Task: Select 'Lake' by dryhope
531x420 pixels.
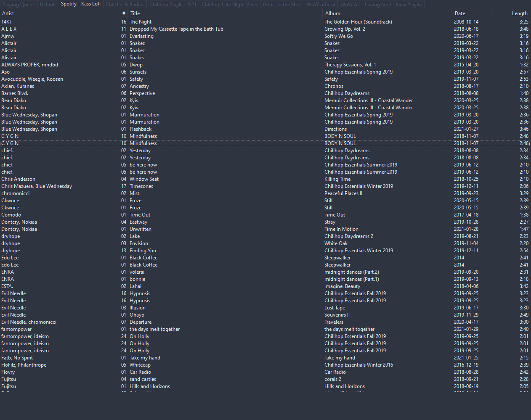Action: [135, 236]
